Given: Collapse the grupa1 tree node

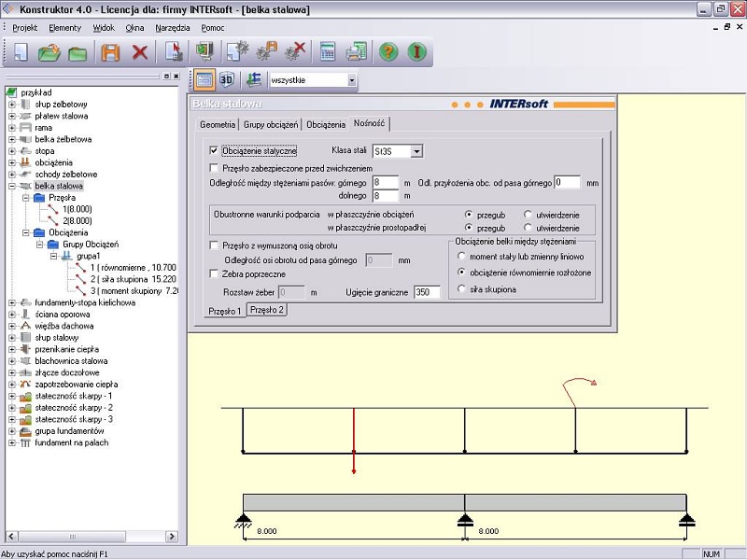Looking at the screenshot, I should point(54,256).
